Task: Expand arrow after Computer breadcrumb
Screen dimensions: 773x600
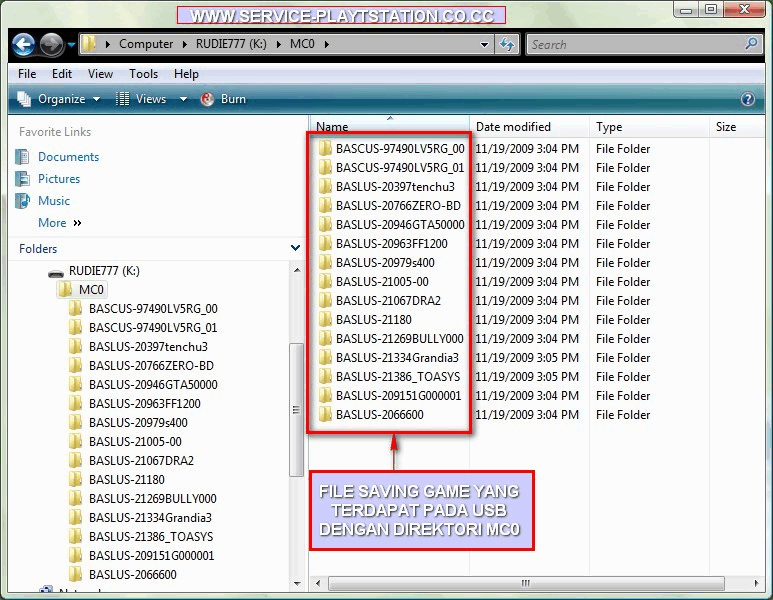Action: pyautogui.click(x=184, y=44)
